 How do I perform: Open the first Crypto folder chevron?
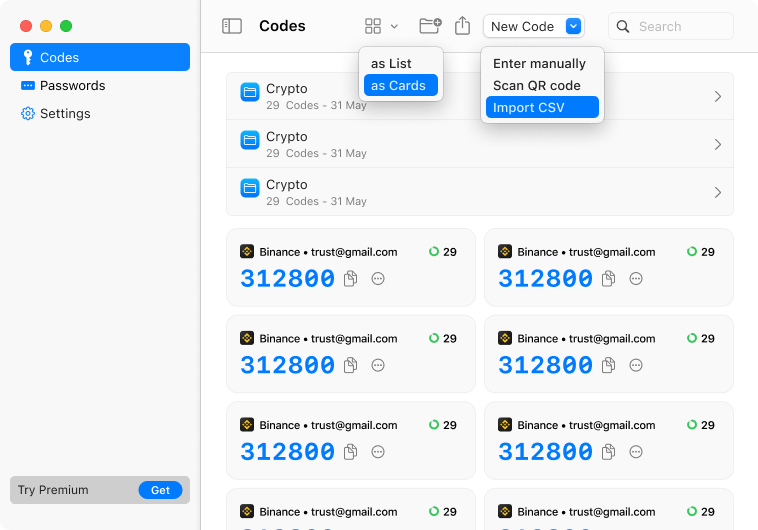(717, 96)
